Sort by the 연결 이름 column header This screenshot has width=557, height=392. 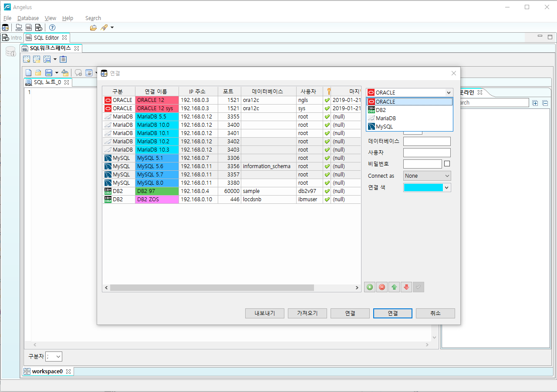[157, 91]
